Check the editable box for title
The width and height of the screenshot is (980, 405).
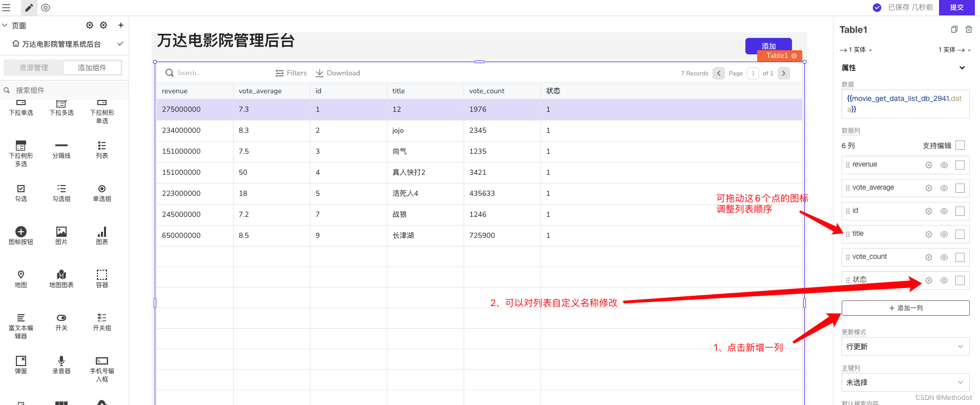(x=960, y=234)
